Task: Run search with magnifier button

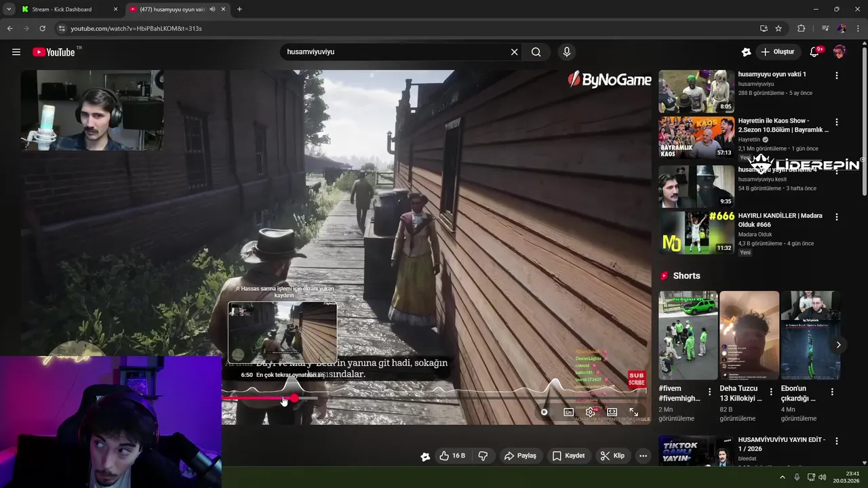Action: (x=536, y=52)
